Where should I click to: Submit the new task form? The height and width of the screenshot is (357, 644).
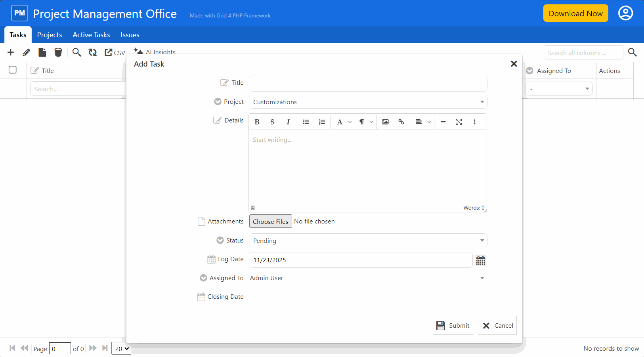point(453,325)
